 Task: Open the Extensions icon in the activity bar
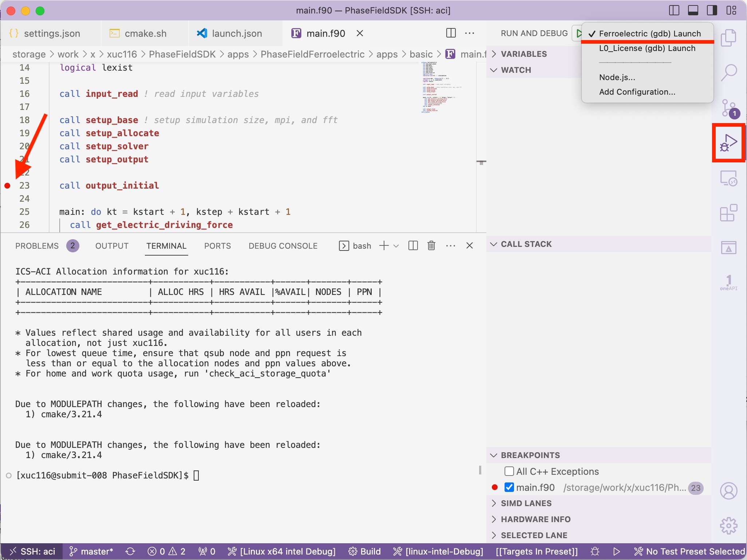729,213
